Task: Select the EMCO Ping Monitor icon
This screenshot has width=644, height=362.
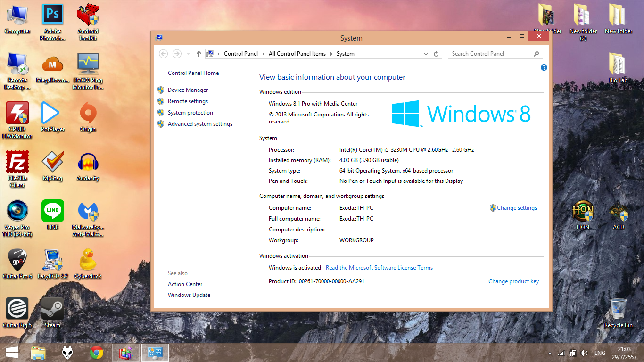Action: (88, 71)
